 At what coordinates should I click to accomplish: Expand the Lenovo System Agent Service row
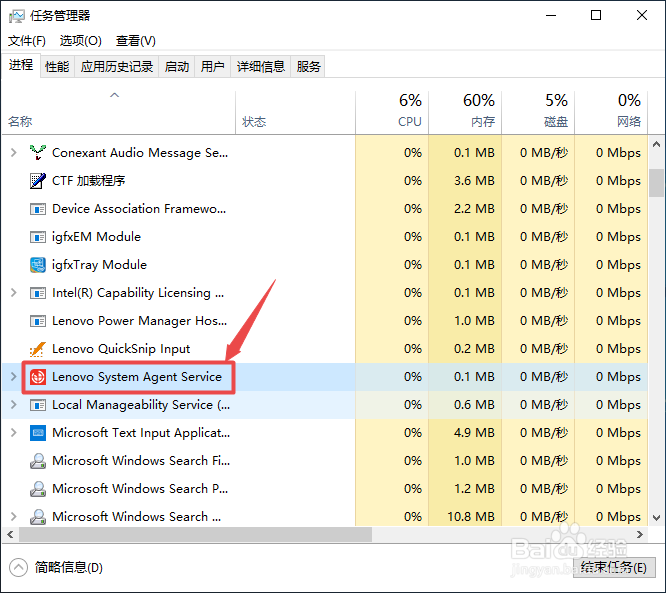pos(14,377)
